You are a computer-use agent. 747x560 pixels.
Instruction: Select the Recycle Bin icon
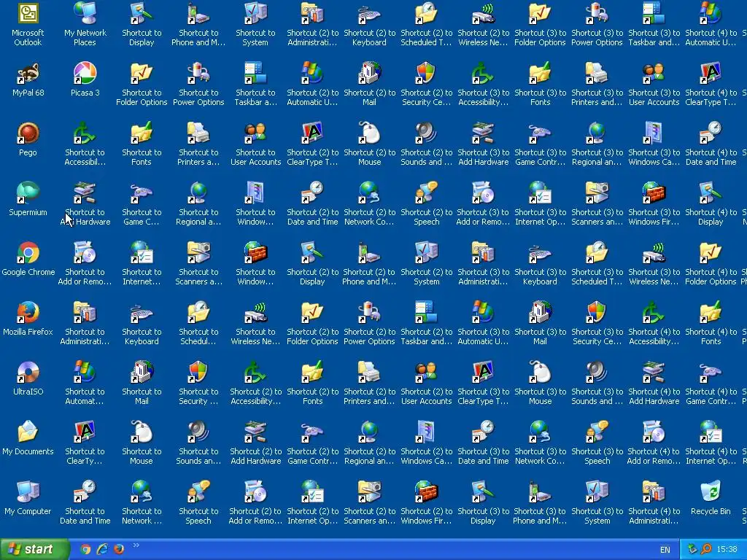(711, 498)
